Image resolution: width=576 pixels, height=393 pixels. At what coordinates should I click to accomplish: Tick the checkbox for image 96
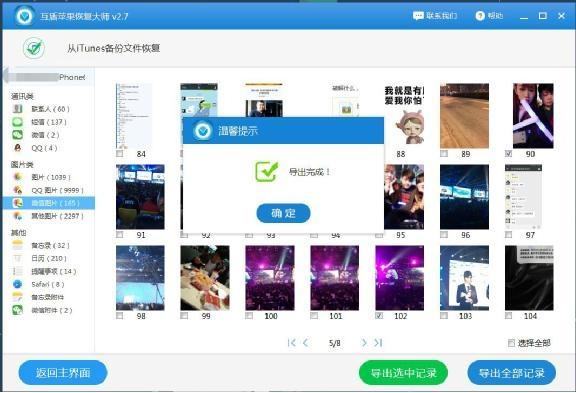[444, 234]
